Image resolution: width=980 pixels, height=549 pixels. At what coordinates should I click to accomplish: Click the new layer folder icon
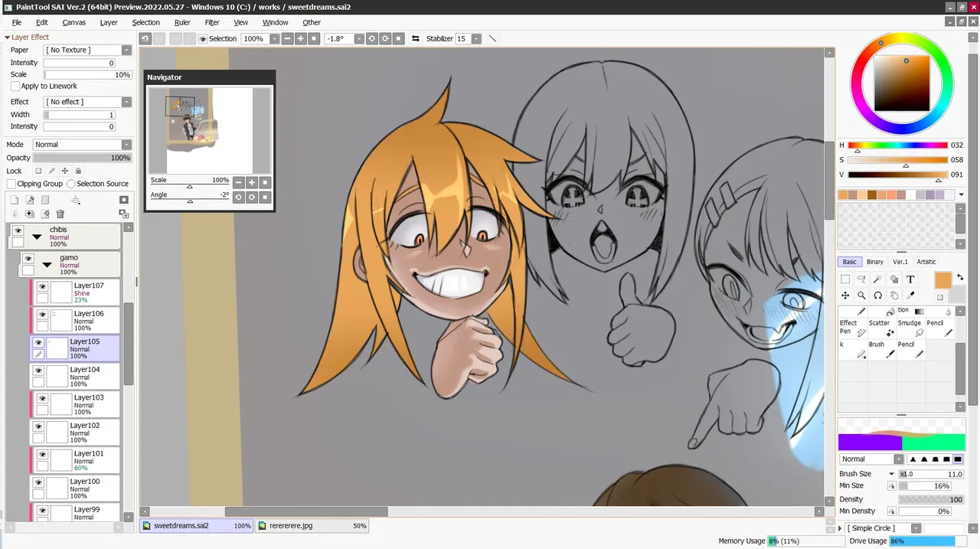tap(45, 200)
